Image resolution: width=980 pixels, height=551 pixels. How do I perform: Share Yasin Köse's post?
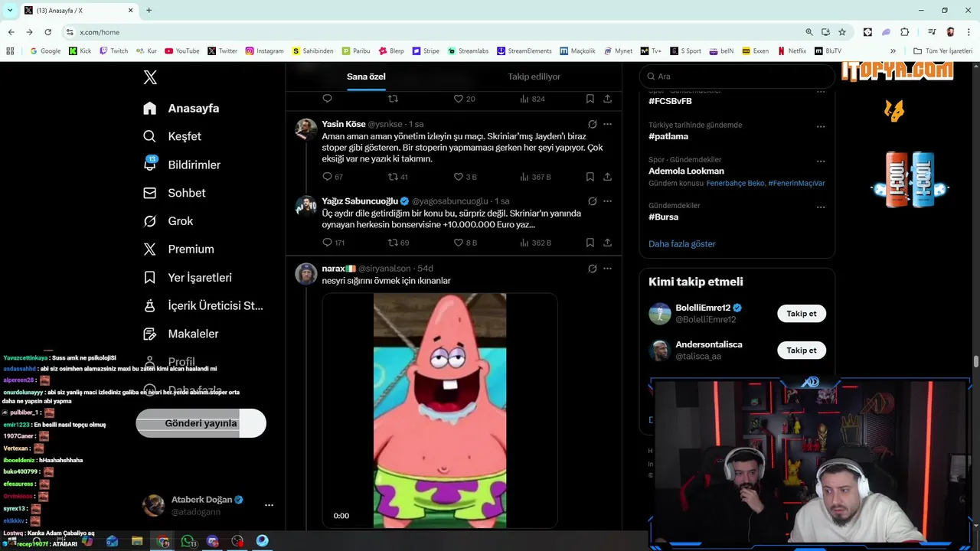[607, 177]
